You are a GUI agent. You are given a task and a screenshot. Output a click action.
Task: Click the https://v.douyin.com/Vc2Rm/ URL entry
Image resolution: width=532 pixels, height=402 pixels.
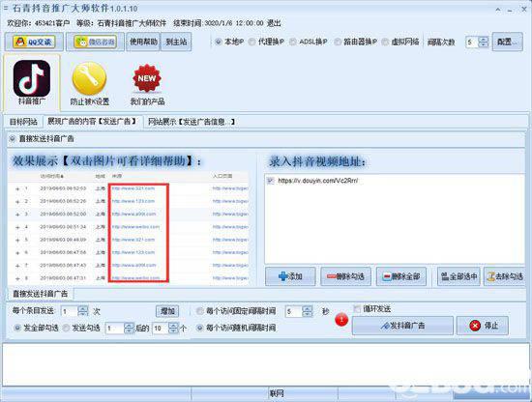(317, 181)
